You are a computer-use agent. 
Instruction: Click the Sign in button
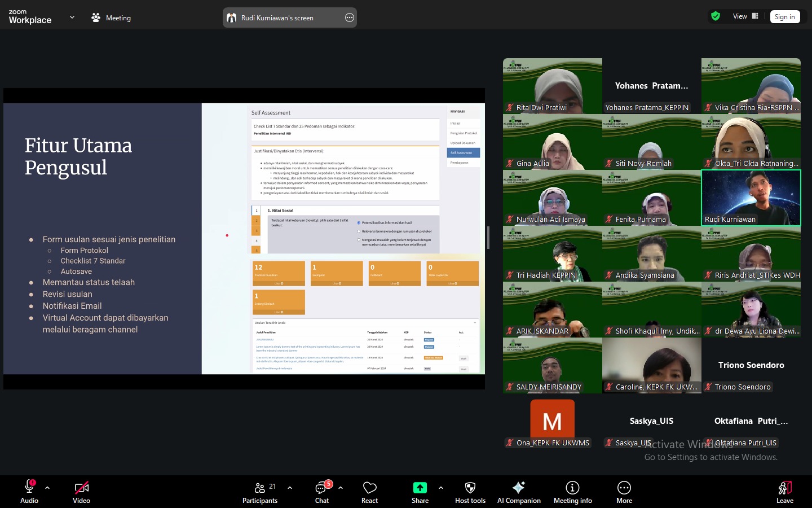point(784,17)
